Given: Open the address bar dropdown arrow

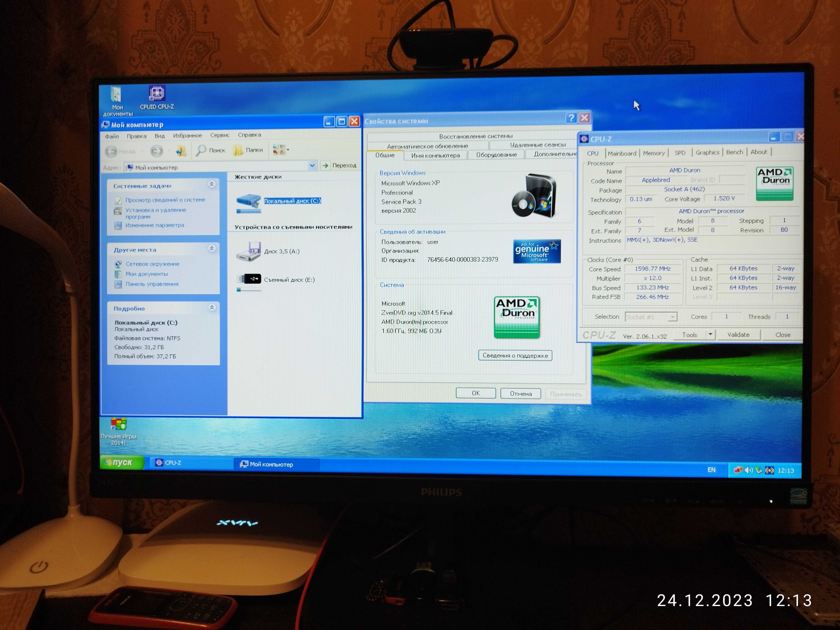Looking at the screenshot, I should click(312, 165).
